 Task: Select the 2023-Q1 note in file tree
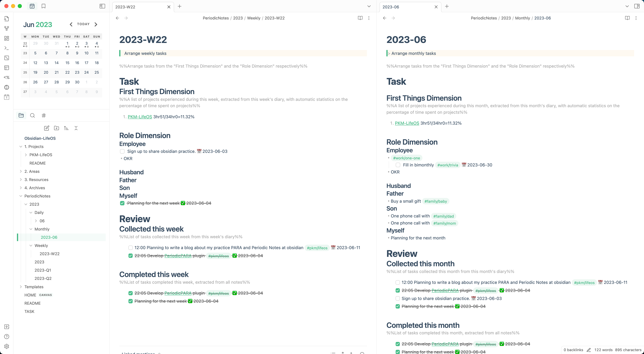tap(43, 270)
